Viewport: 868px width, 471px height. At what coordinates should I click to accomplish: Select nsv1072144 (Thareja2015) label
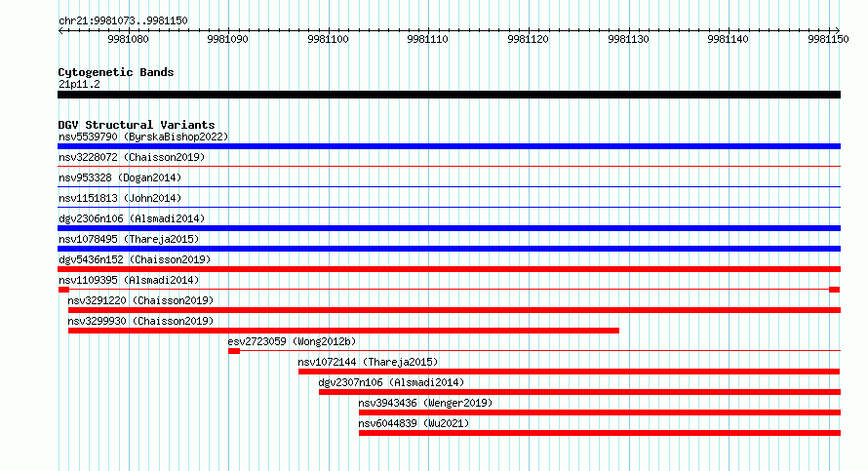368,362
